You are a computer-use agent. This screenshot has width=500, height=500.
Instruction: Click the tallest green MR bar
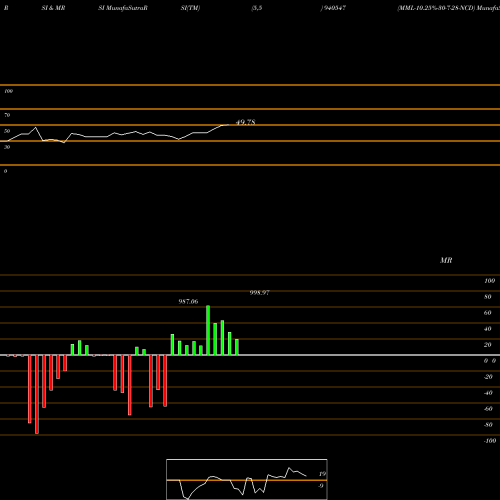pyautogui.click(x=208, y=330)
